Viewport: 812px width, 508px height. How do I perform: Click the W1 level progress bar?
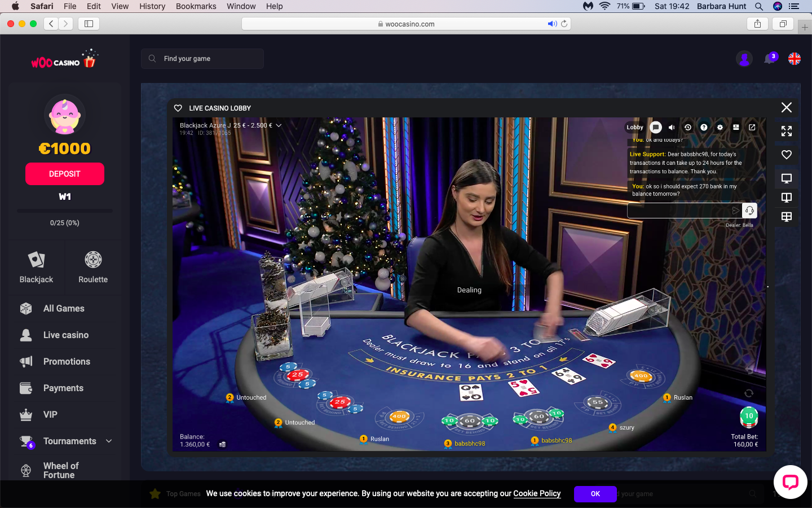click(65, 211)
